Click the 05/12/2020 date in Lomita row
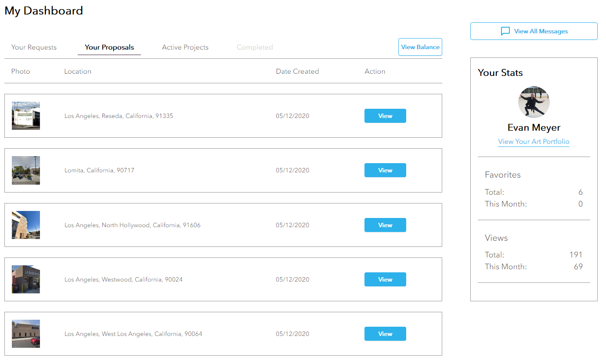Image resolution: width=606 pixels, height=364 pixels. (x=292, y=171)
